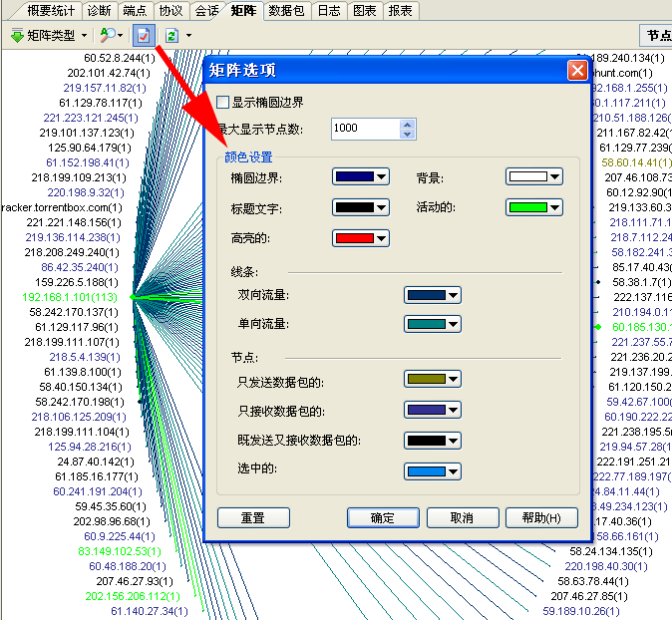Click the 取消 button

coord(463,518)
